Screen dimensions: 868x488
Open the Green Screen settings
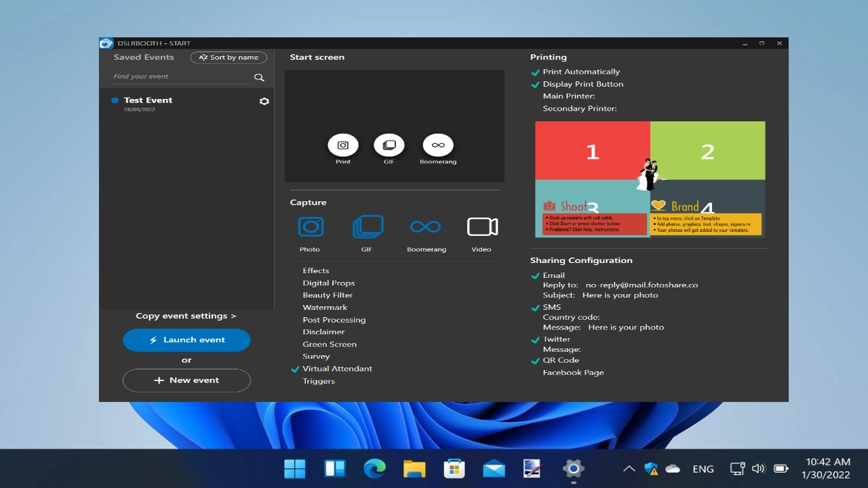(330, 344)
